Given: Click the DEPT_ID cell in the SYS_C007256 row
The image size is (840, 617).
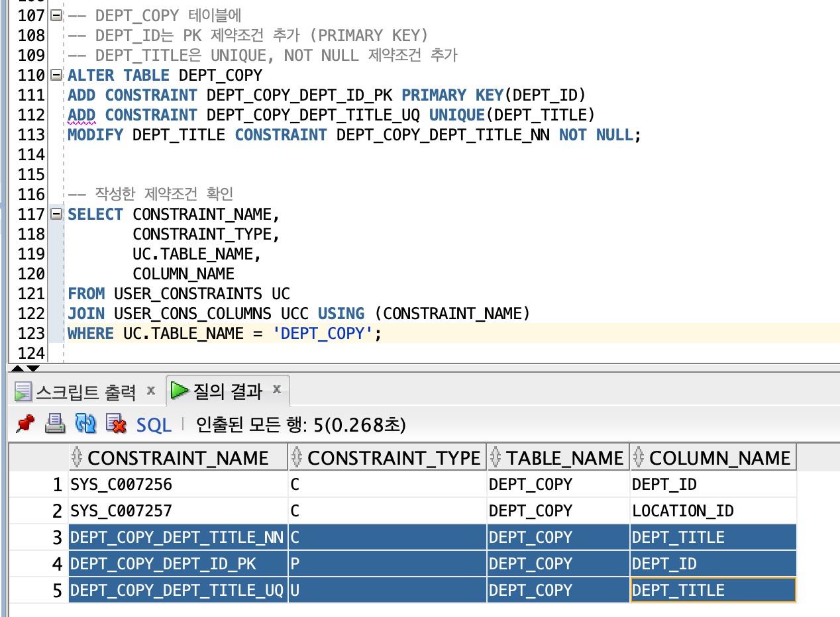Looking at the screenshot, I should [x=713, y=485].
